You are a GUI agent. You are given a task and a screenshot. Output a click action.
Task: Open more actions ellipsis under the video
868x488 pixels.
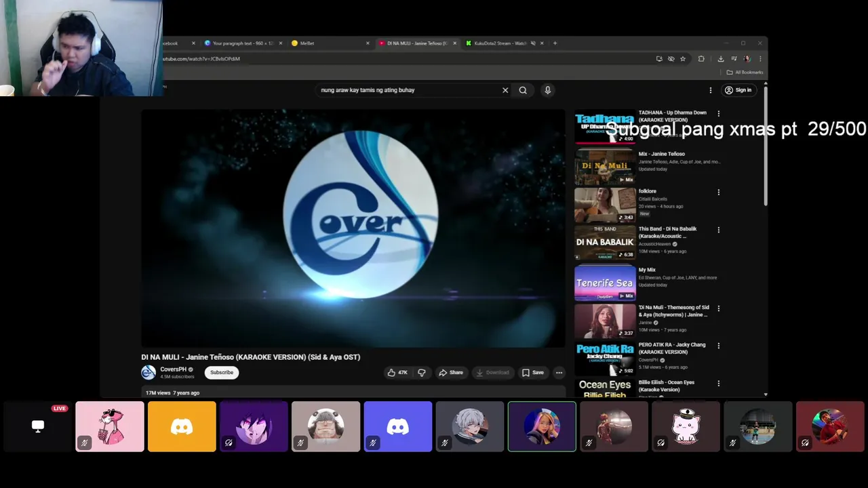coord(559,372)
